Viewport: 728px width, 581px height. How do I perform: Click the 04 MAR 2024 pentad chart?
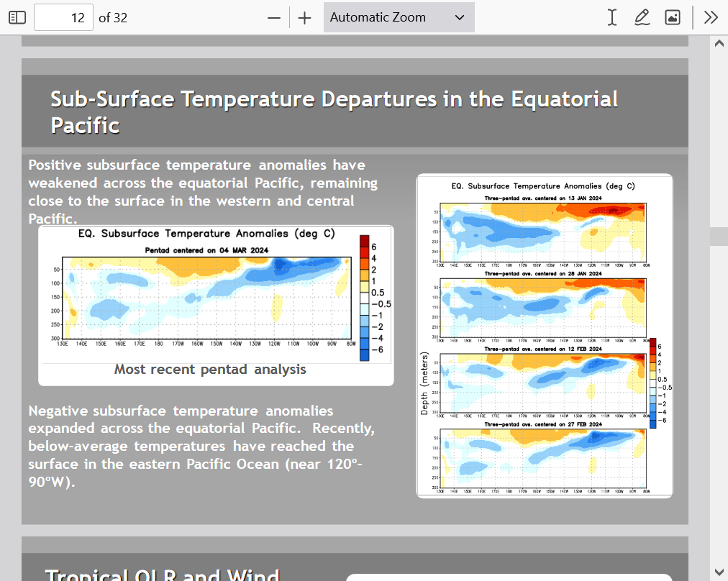pyautogui.click(x=206, y=298)
